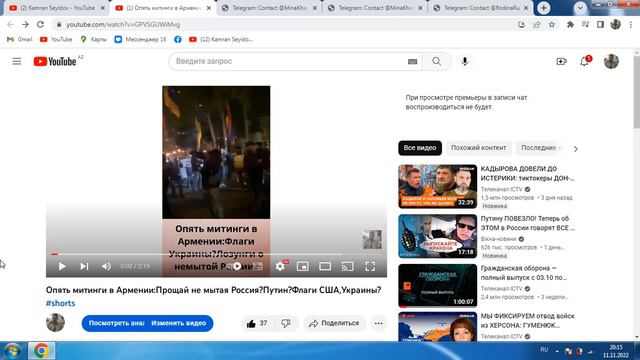This screenshot has height=360, width=640.
Task: Go back in browser history
Action: click(x=10, y=24)
